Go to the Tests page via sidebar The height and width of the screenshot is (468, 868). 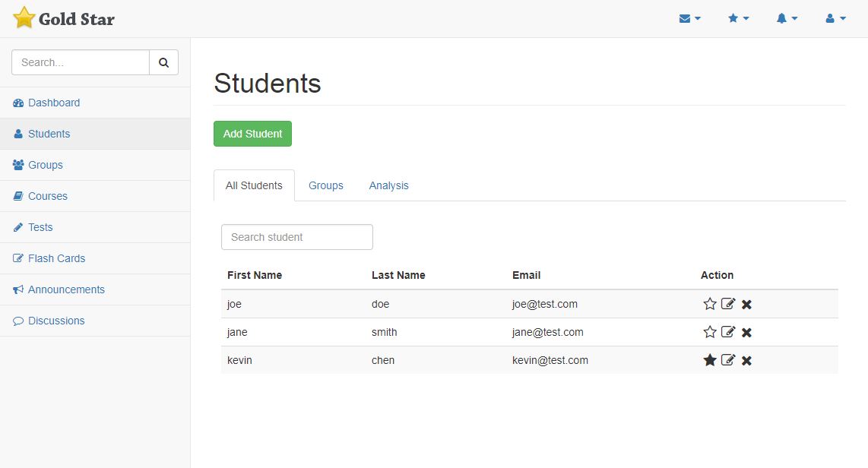coord(40,227)
